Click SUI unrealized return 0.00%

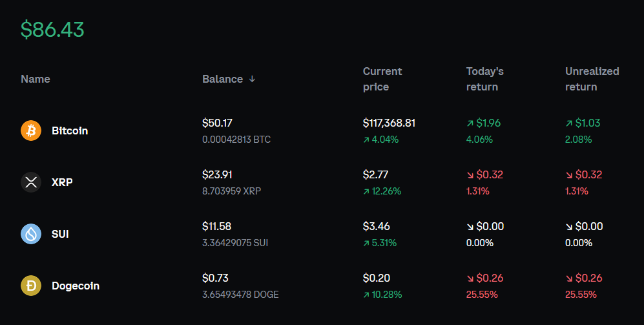[579, 243]
